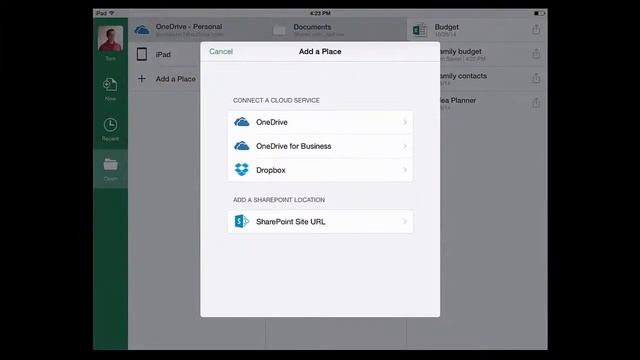Image resolution: width=640 pixels, height=360 pixels.
Task: Open Dropbox row chevron
Action: [x=405, y=170]
